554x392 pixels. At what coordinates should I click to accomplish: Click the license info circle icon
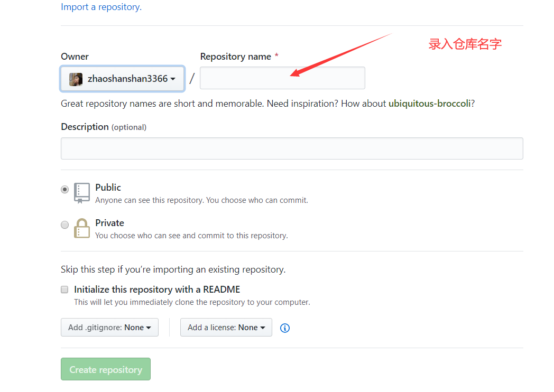285,328
